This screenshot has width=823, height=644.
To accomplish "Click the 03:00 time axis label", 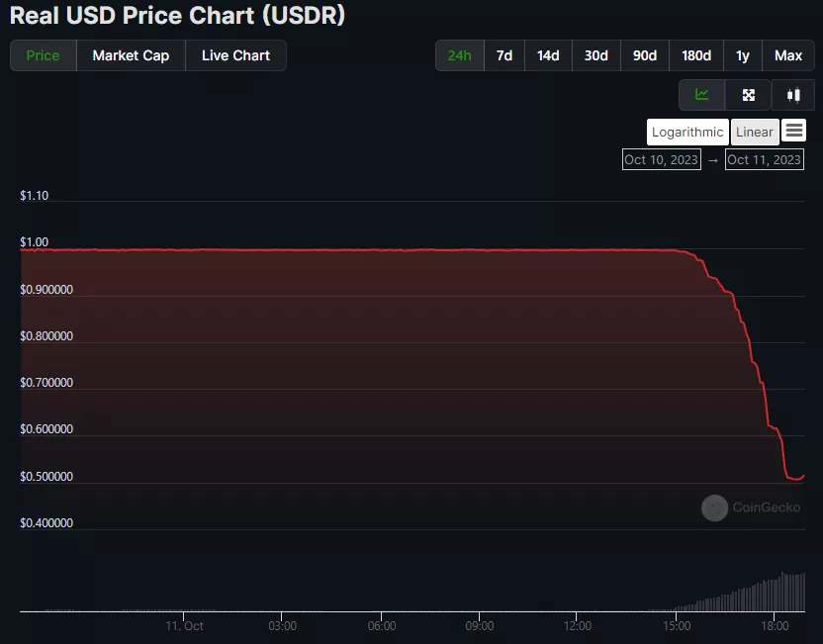I will 282,625.
